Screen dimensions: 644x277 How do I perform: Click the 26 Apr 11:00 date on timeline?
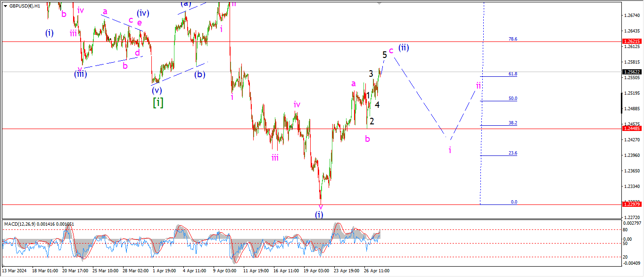[x=376, y=271]
